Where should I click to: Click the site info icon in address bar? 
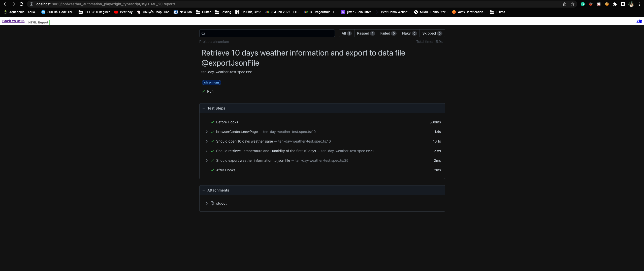32,4
